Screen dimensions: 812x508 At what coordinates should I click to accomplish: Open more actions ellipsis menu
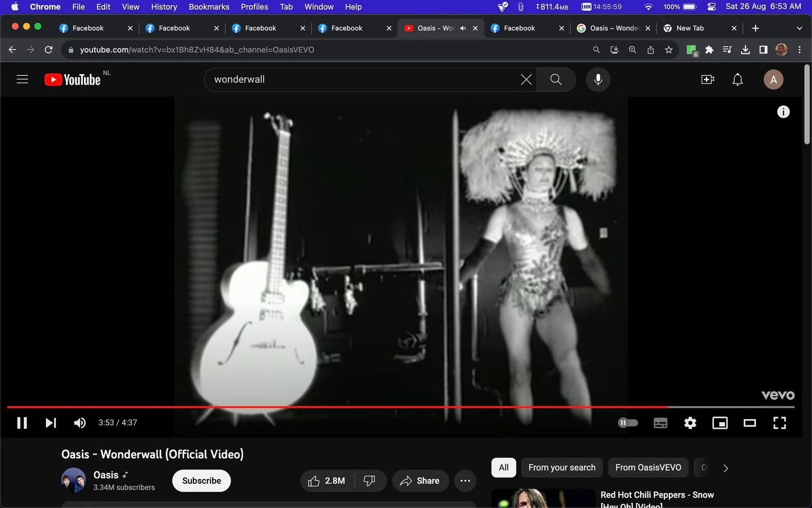coord(465,480)
